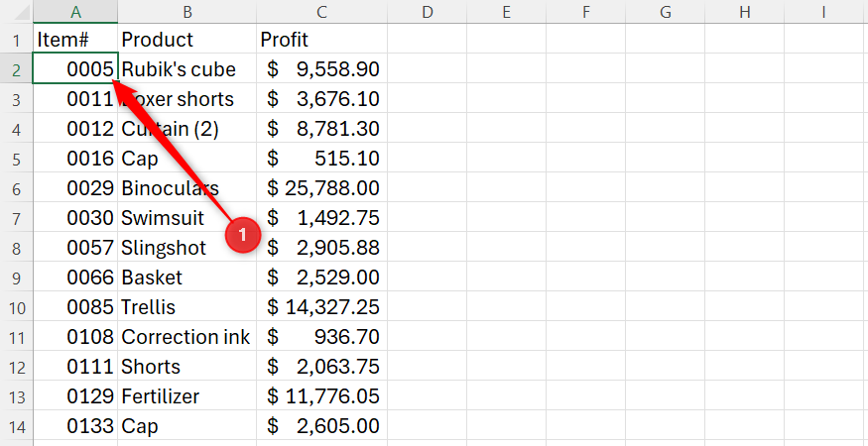Select row 5 header
The height and width of the screenshot is (446, 868).
click(x=17, y=159)
